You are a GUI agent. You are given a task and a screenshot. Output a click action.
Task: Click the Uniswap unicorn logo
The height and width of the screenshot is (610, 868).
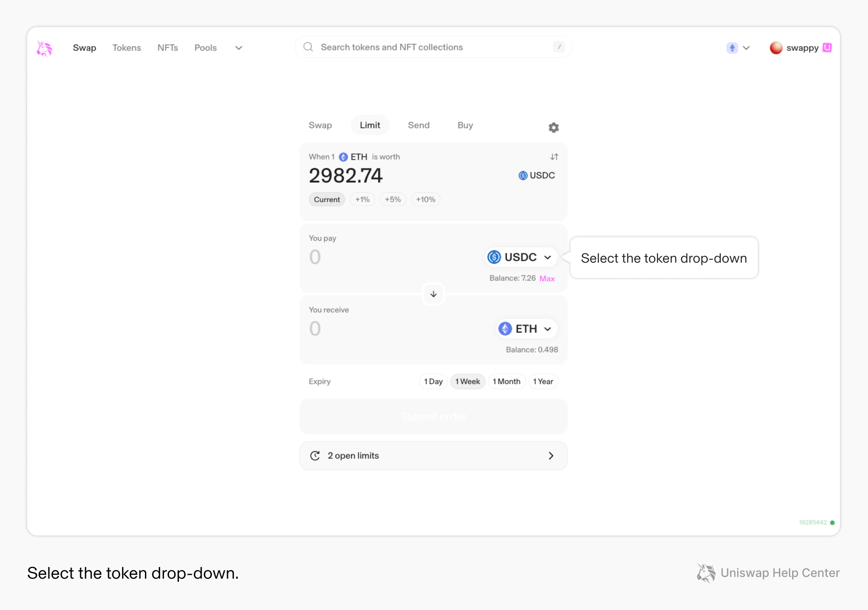pos(44,48)
